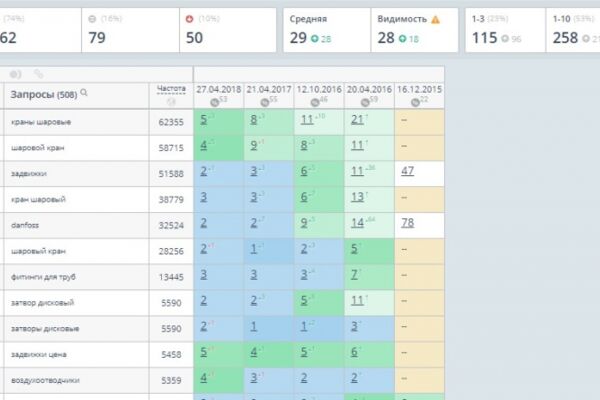The image size is (600, 400).
Task: Select the query 'задвижки'
Action: (29, 173)
